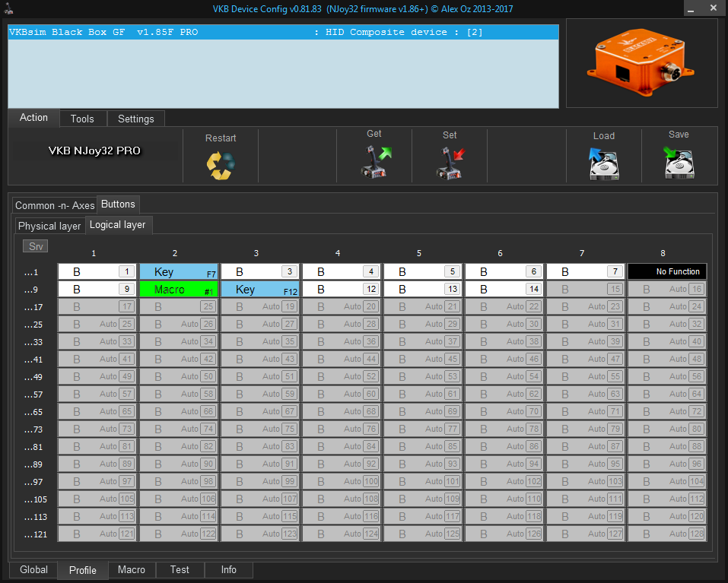
Task: Click the B Auto 91 cell
Action: [259, 464]
